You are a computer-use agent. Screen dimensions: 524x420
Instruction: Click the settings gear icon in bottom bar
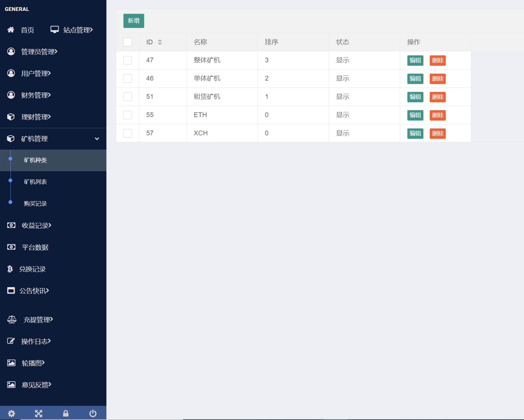tap(11, 413)
